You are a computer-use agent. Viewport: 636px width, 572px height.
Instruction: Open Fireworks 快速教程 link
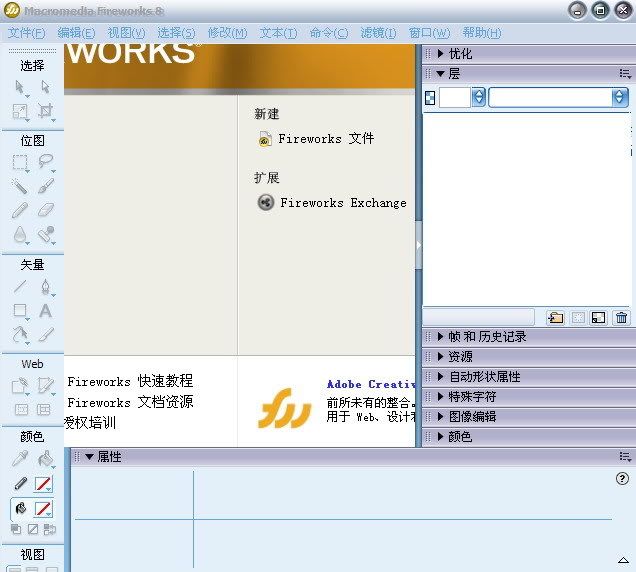[x=130, y=381]
